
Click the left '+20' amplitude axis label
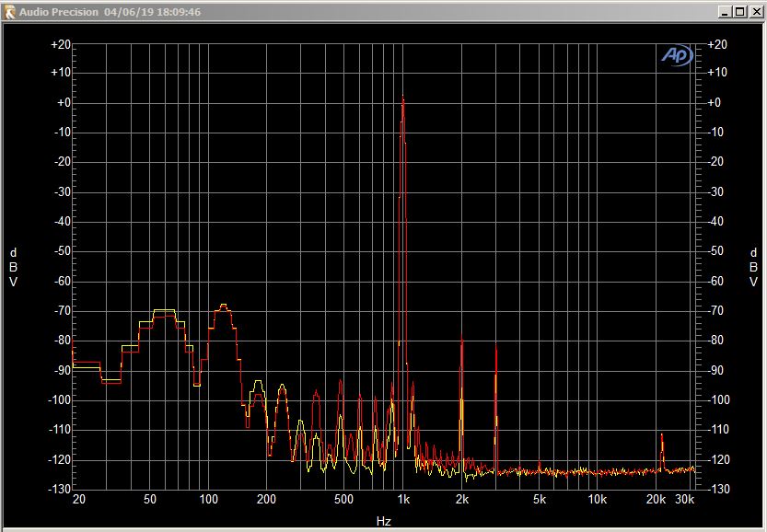[61, 44]
